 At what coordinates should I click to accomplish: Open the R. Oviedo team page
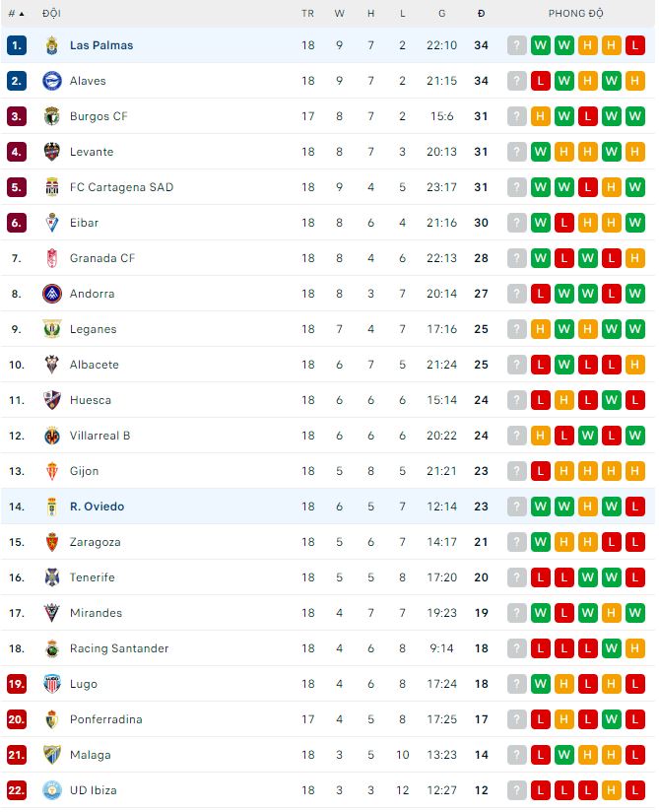(97, 507)
